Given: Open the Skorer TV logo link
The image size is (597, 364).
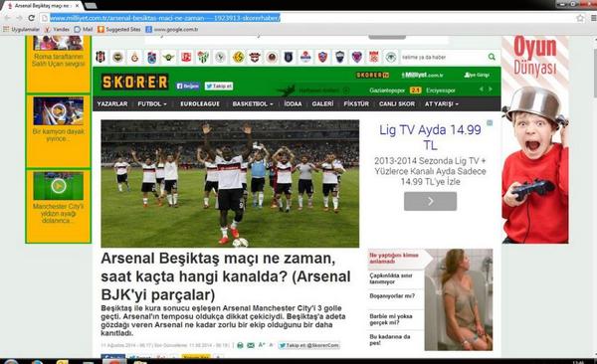Looking at the screenshot, I should 373,76.
